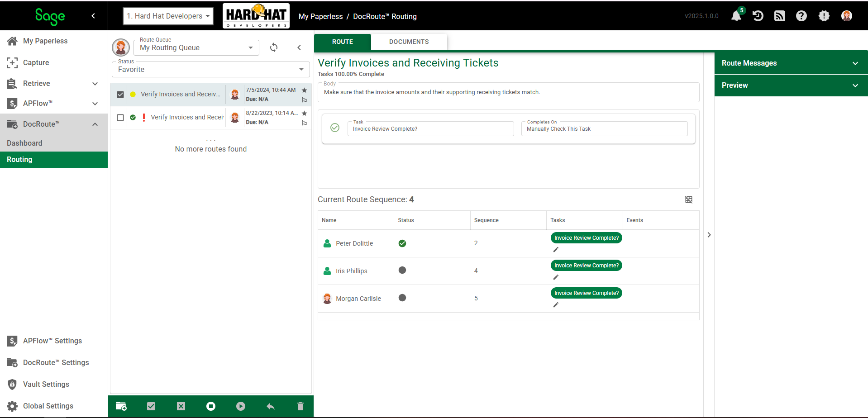Click the add route folder icon
868x418 pixels.
coord(121,406)
